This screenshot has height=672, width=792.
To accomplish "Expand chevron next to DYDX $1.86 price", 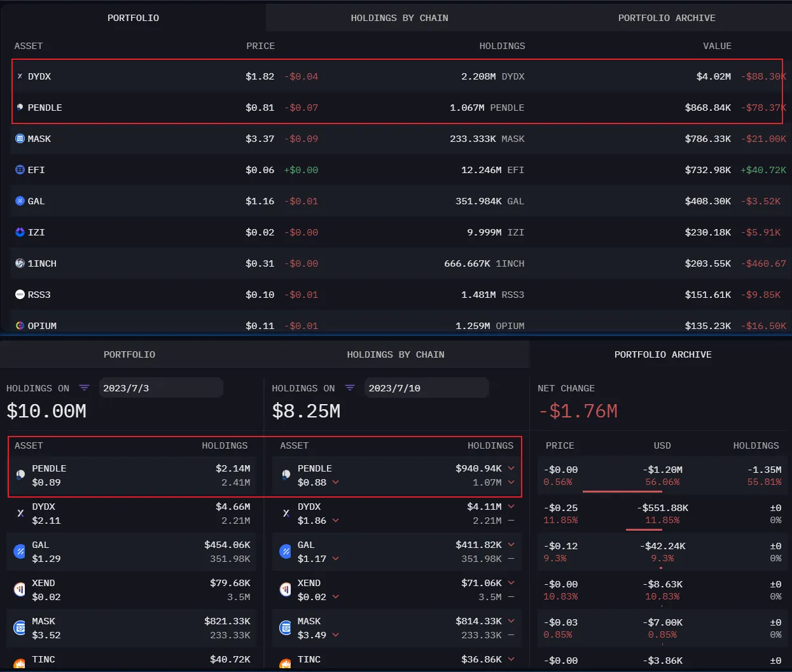I will (335, 521).
